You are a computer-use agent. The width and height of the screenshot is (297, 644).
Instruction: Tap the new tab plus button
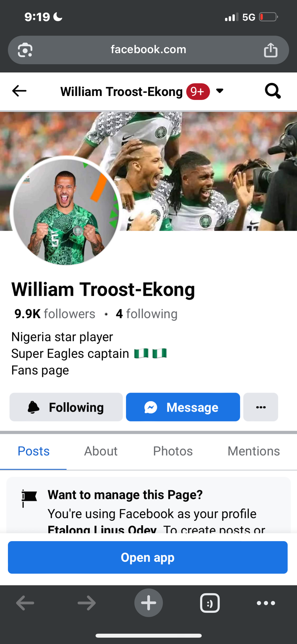[x=148, y=603]
